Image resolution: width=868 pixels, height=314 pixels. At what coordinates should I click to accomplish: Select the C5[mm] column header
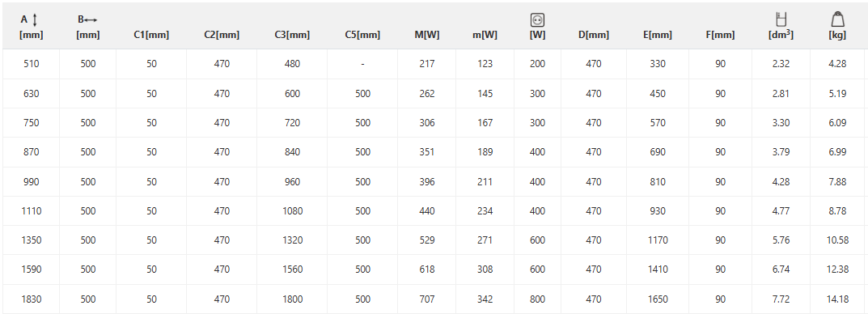coord(362,35)
